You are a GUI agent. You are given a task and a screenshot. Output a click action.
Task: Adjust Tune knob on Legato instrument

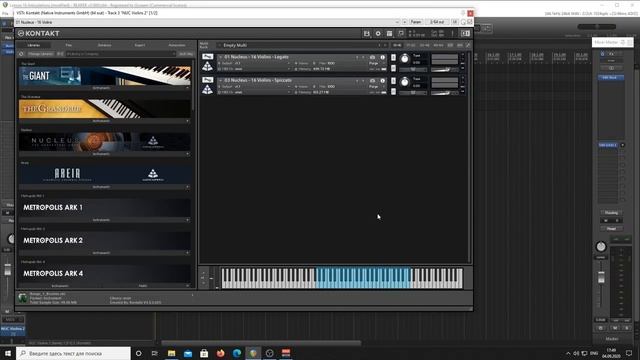(x=404, y=59)
